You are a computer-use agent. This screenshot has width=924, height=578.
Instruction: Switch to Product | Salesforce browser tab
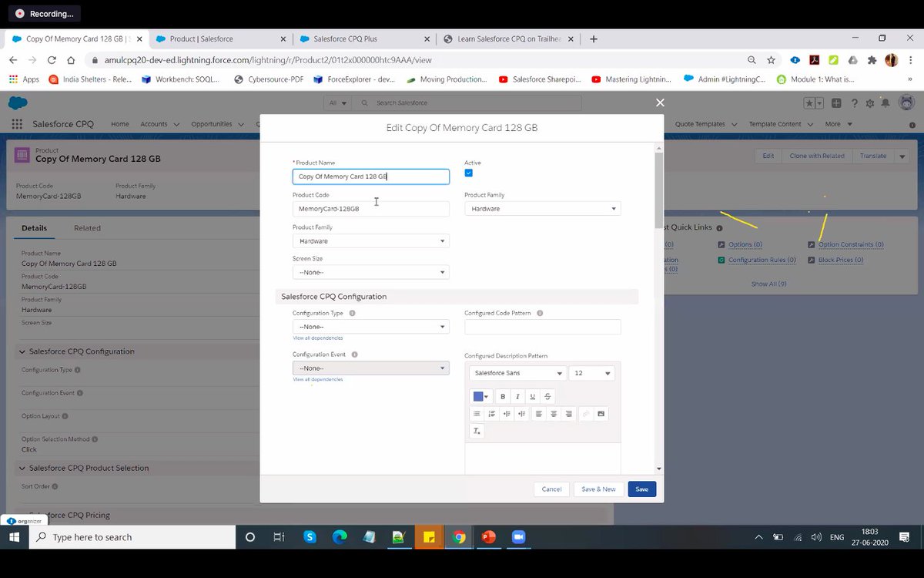click(x=221, y=39)
